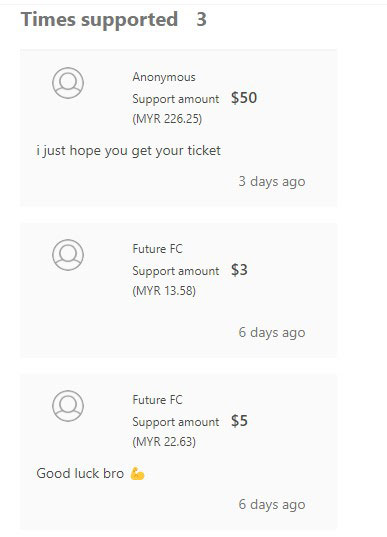Open Future FC name on the $3 card
Image resolution: width=387 pixels, height=537 pixels.
pos(157,249)
